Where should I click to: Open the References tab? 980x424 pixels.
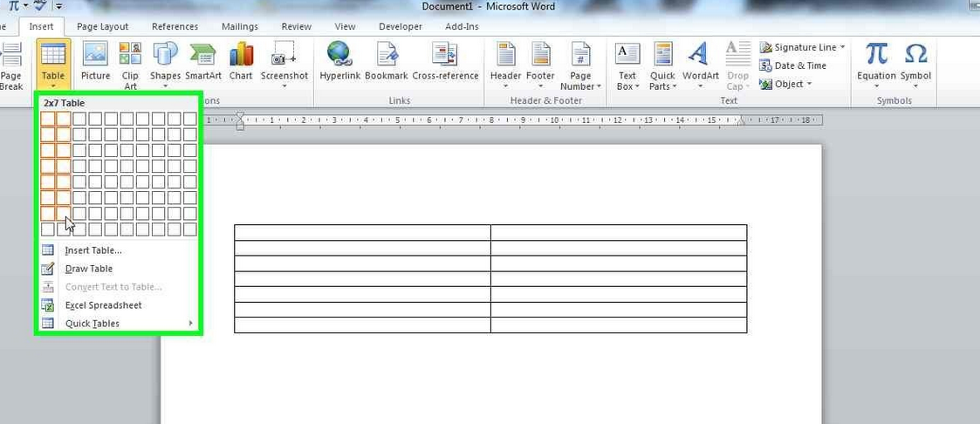tap(175, 26)
